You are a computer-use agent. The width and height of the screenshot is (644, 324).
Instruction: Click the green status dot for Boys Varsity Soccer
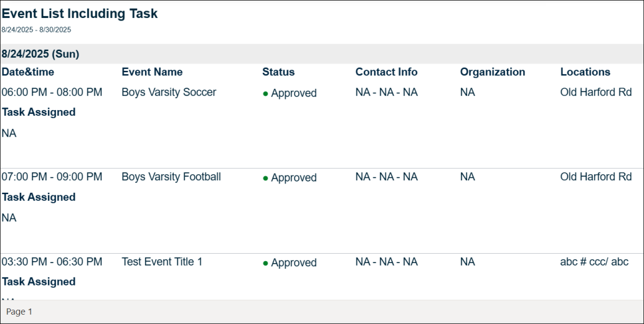click(x=265, y=94)
